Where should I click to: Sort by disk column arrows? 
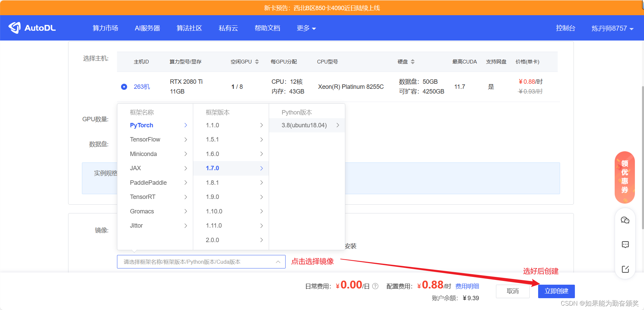coord(413,61)
